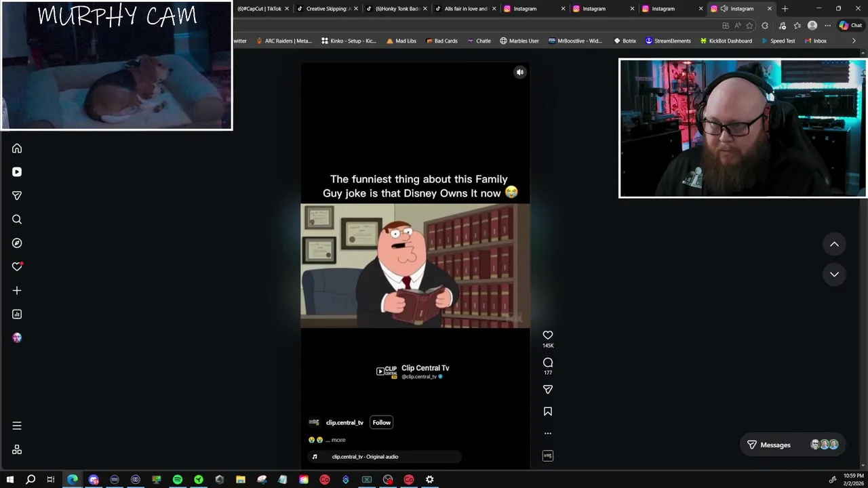
Task: Open the StreamElements bookmark
Action: (668, 41)
